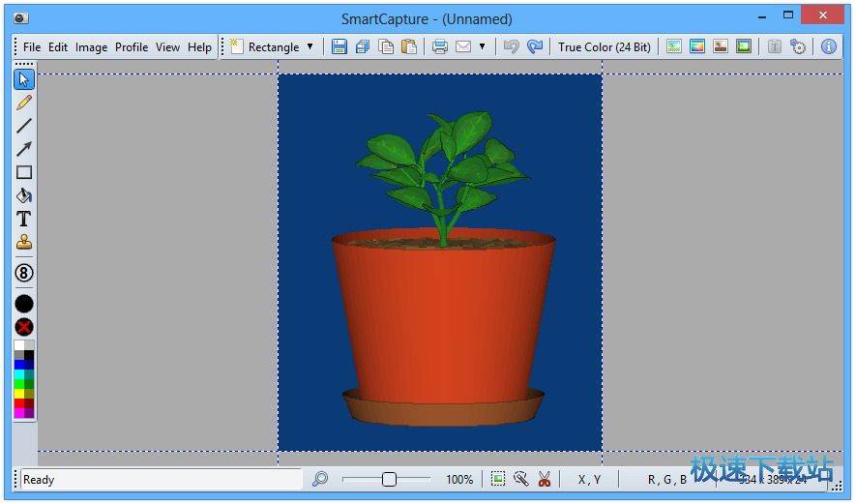Pick the Fill bucket tool

point(24,195)
